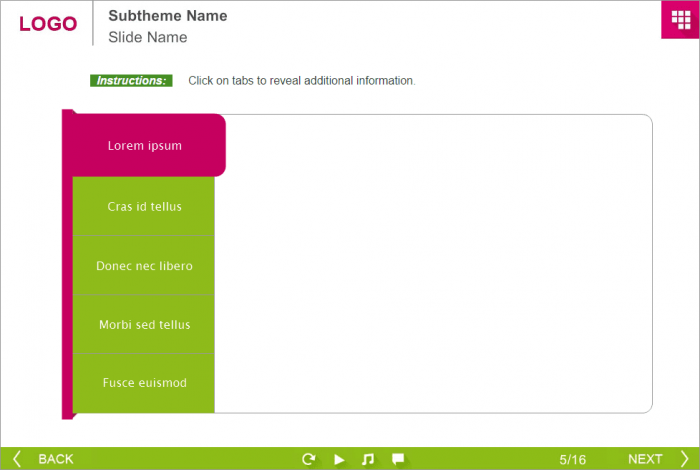Toggle the music note audio icon

[x=368, y=459]
